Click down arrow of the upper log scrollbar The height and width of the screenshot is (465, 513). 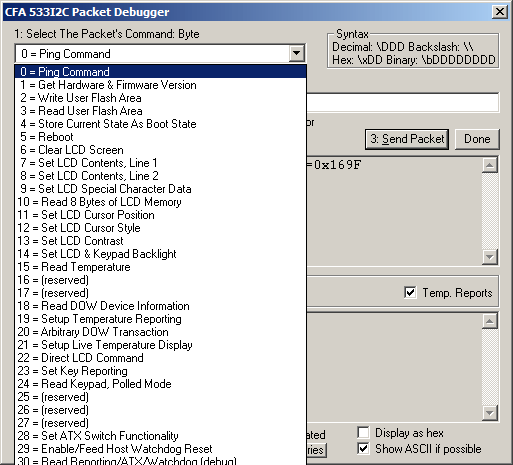click(x=490, y=257)
